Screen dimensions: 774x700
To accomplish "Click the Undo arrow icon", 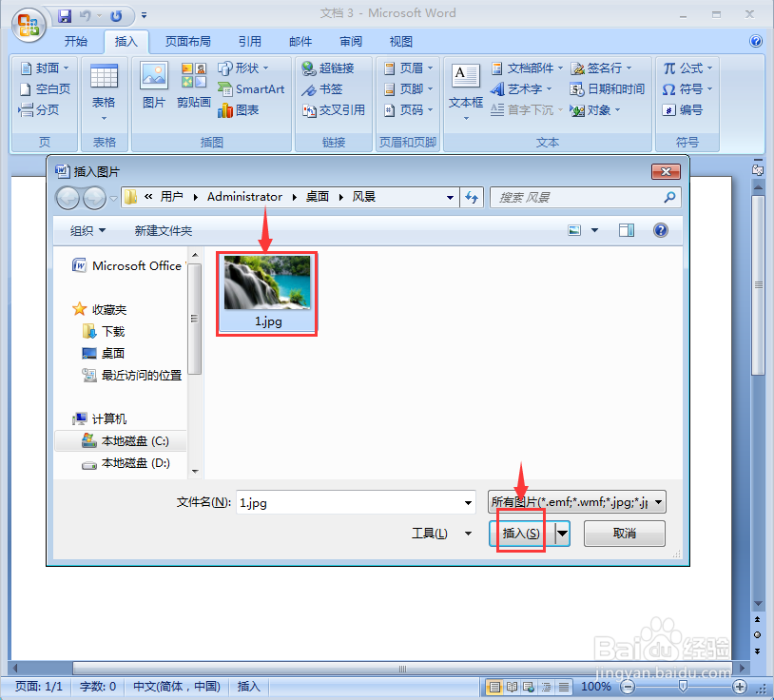I will pyautogui.click(x=86, y=16).
